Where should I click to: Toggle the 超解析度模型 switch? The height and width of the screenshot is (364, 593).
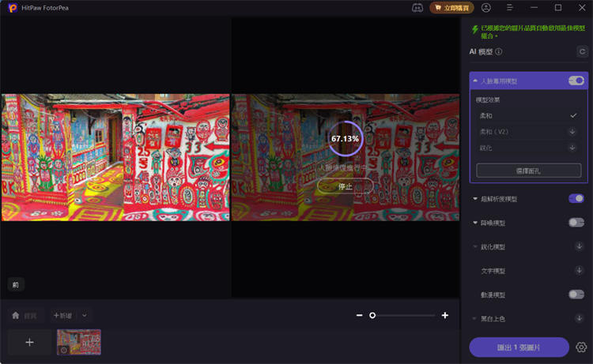pyautogui.click(x=576, y=199)
